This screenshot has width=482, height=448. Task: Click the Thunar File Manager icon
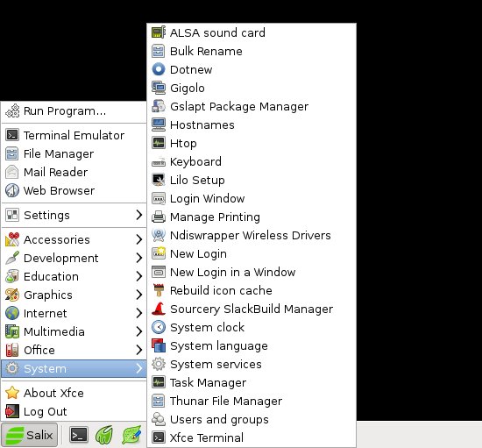click(x=159, y=401)
